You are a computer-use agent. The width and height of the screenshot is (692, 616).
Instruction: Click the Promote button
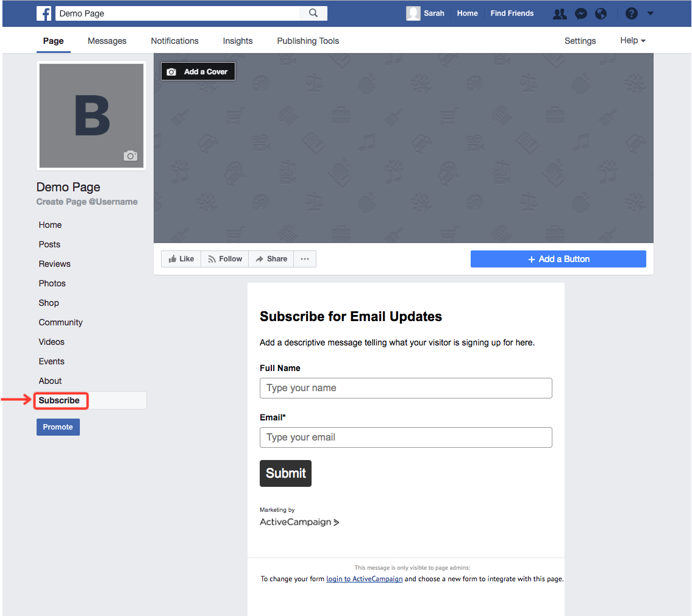(58, 427)
